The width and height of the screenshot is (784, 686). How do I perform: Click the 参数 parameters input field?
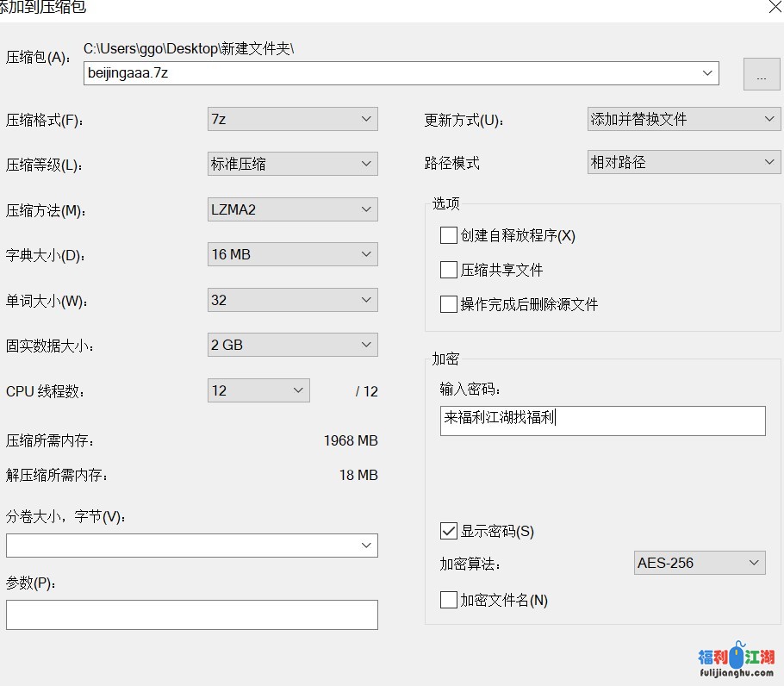tap(191, 614)
